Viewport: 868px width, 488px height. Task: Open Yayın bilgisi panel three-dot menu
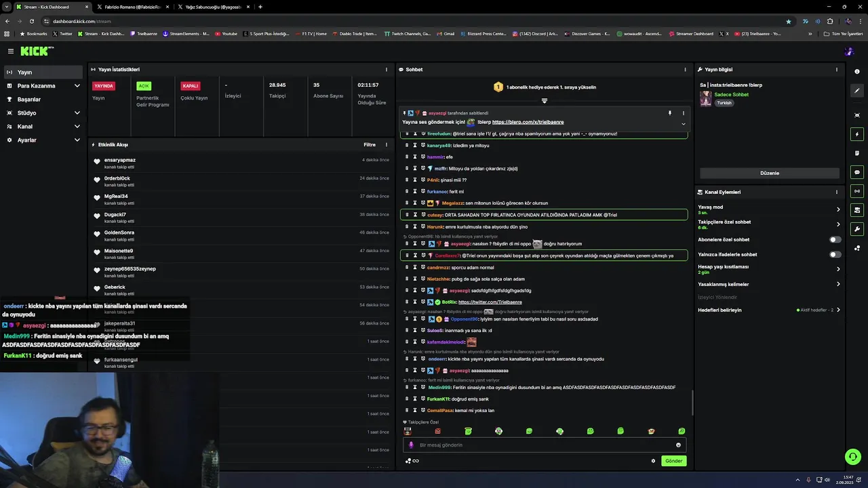tap(837, 69)
